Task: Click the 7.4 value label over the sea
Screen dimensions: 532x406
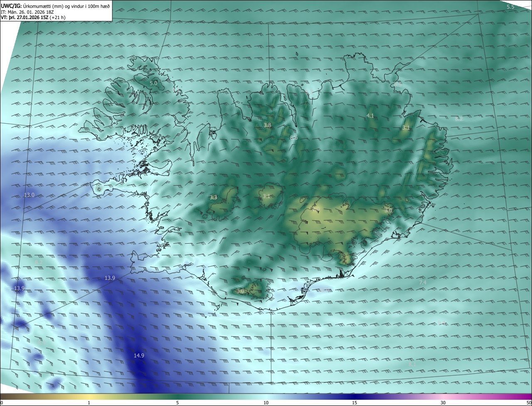Action: 423,283
